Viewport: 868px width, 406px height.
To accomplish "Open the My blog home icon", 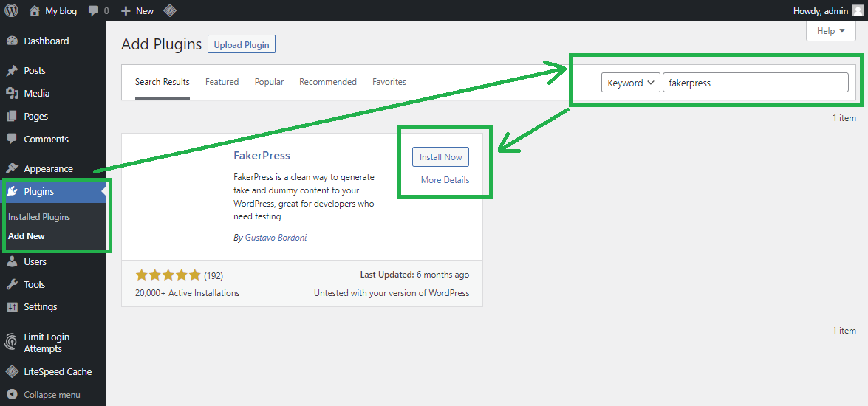I will click(35, 11).
